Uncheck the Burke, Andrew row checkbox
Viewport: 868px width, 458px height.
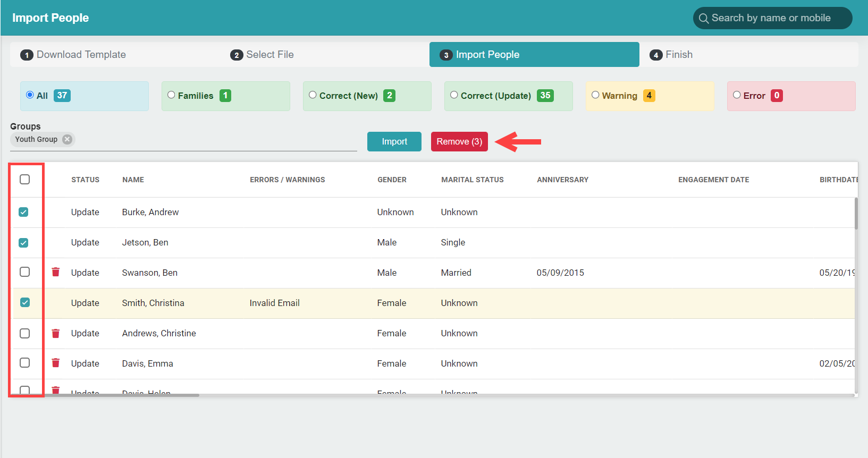pos(23,212)
